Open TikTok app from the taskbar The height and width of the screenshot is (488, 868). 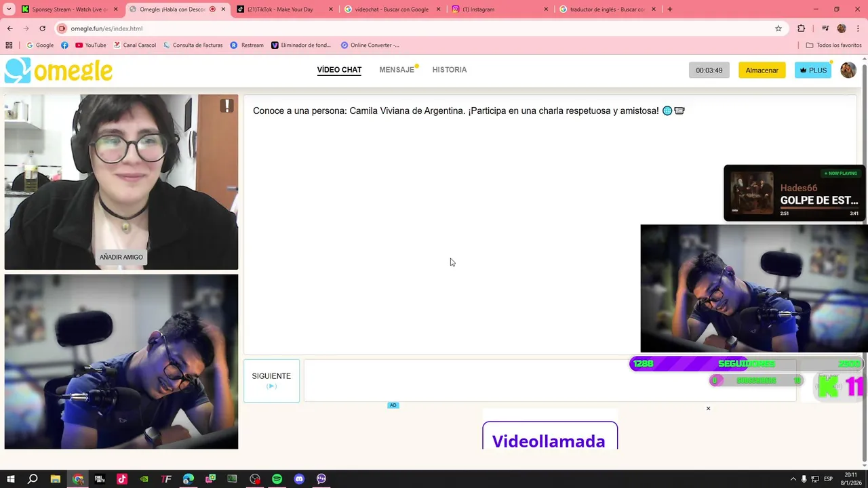122,479
